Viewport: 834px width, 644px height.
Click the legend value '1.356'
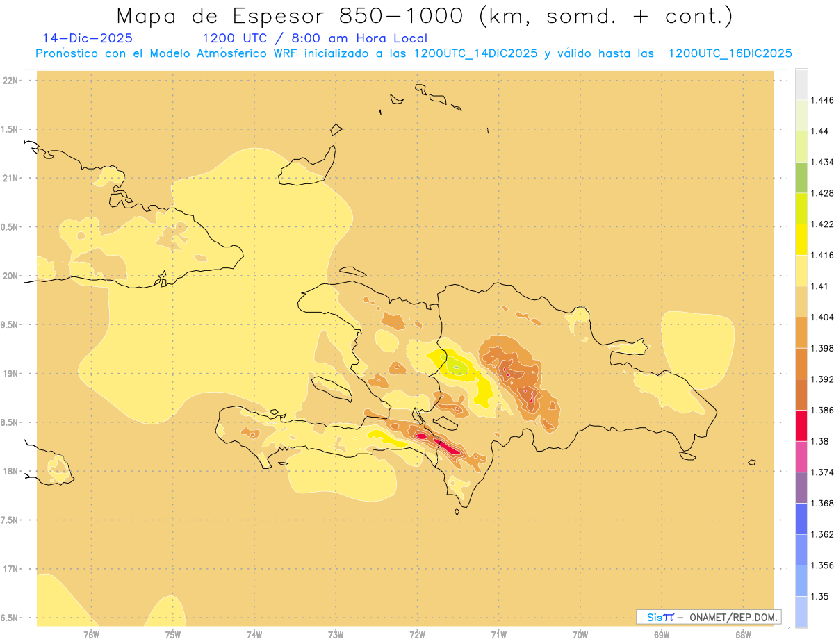tap(822, 565)
